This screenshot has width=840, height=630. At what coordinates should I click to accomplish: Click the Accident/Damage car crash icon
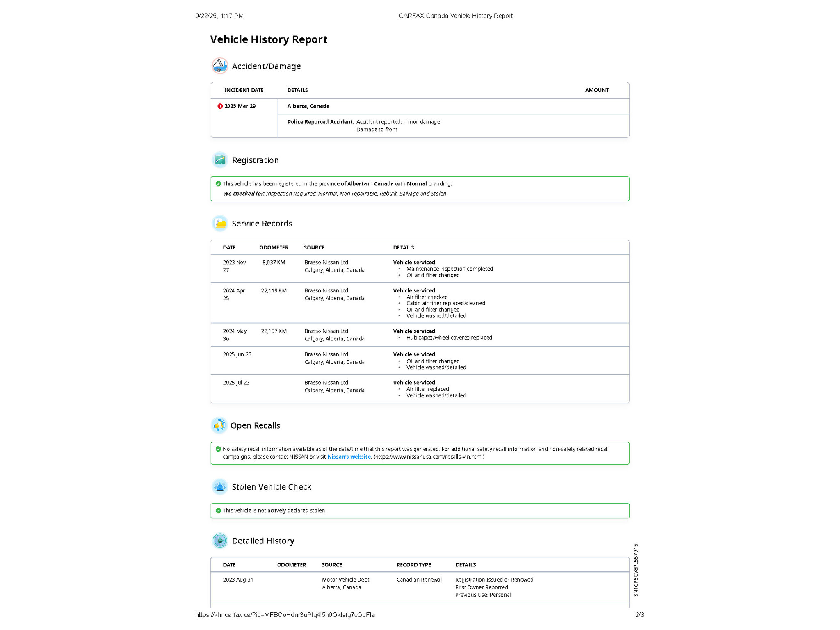pyautogui.click(x=219, y=66)
